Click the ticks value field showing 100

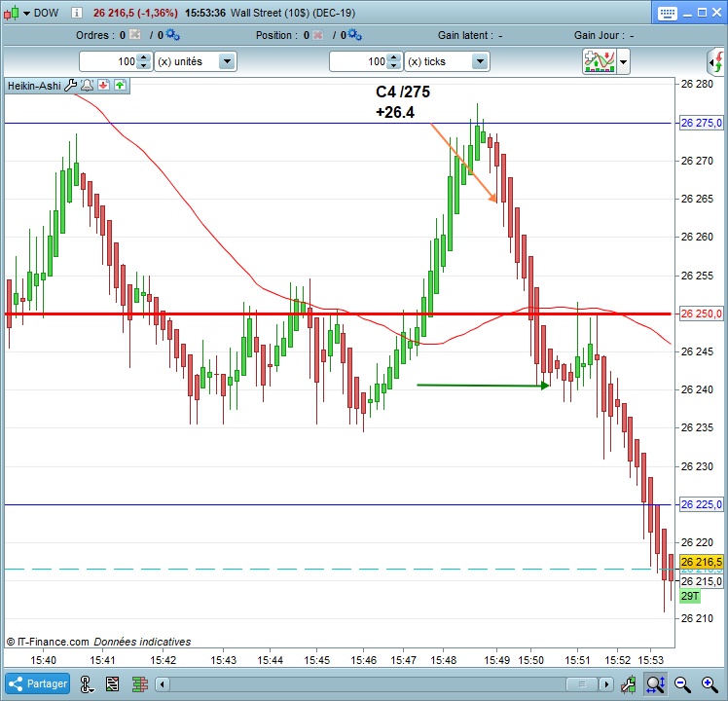coord(358,61)
